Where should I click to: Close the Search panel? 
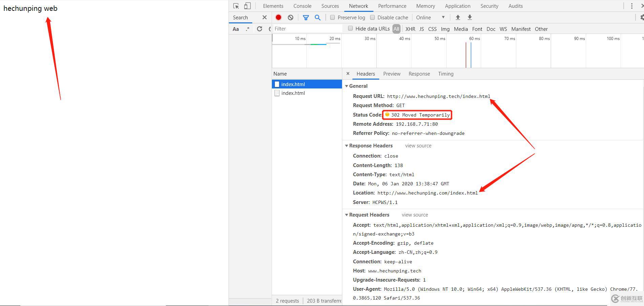264,17
